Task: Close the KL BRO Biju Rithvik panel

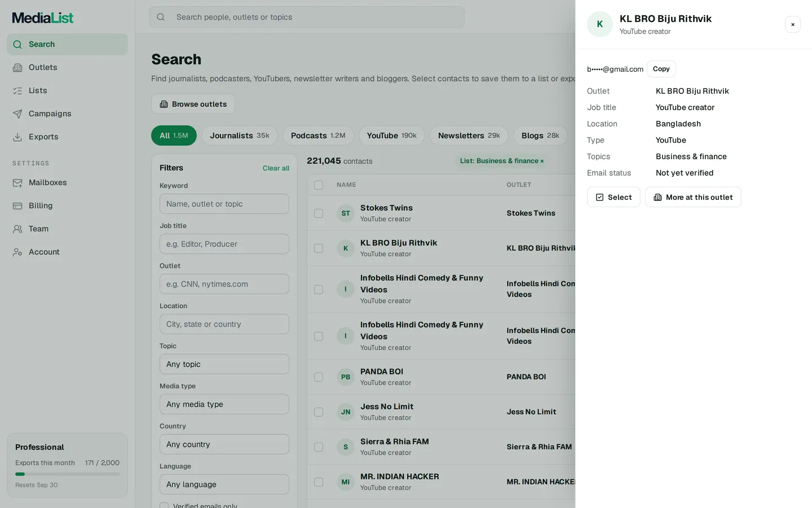Action: [793, 24]
